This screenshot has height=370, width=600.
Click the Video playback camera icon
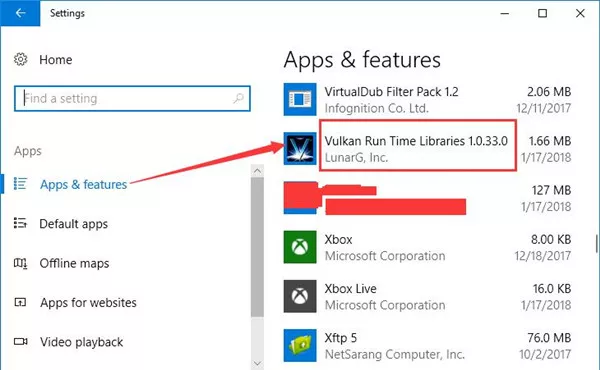click(x=21, y=341)
